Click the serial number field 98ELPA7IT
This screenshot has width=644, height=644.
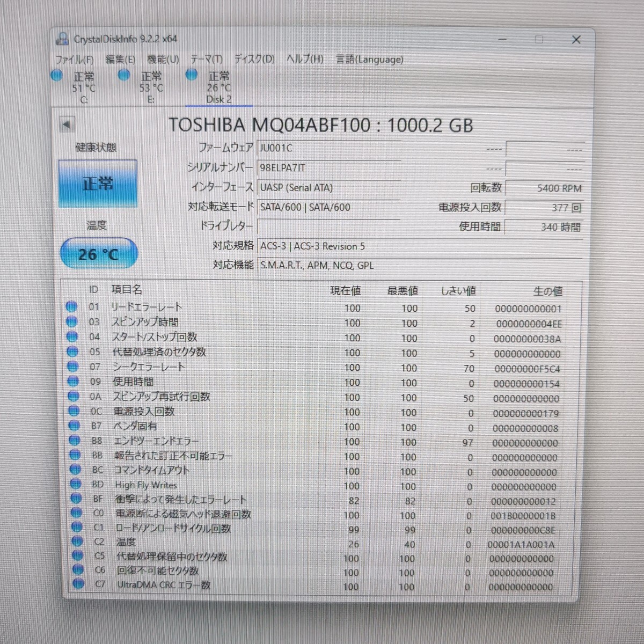(329, 168)
